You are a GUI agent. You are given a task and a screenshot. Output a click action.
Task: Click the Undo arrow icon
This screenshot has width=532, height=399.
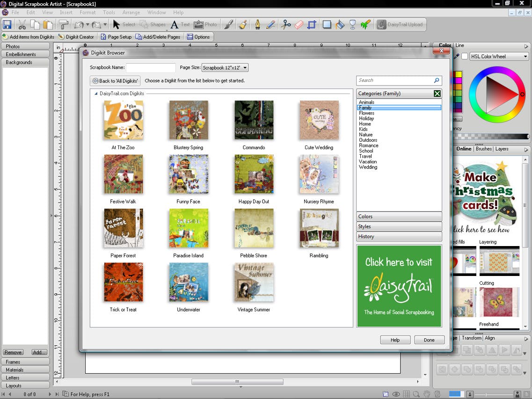[x=79, y=24]
